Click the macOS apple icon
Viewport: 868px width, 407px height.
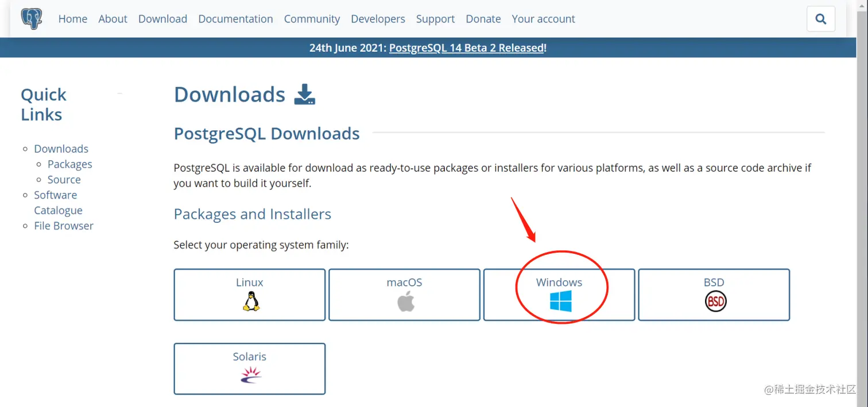(405, 301)
